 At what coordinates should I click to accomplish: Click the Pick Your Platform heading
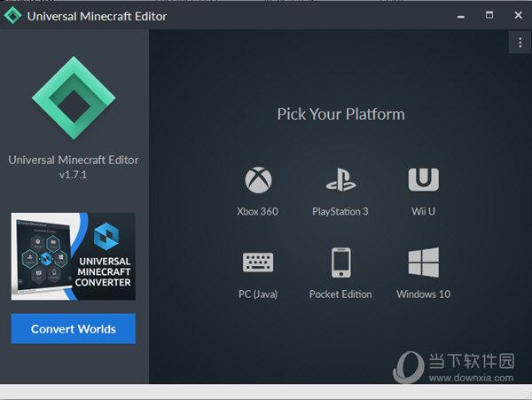(341, 114)
